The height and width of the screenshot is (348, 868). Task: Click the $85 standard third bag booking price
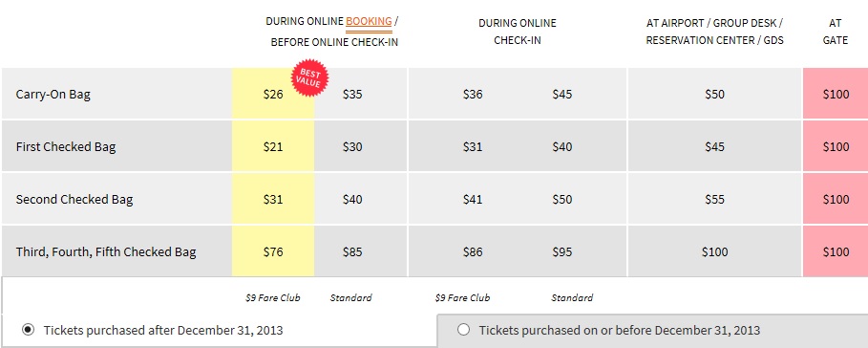pyautogui.click(x=352, y=252)
